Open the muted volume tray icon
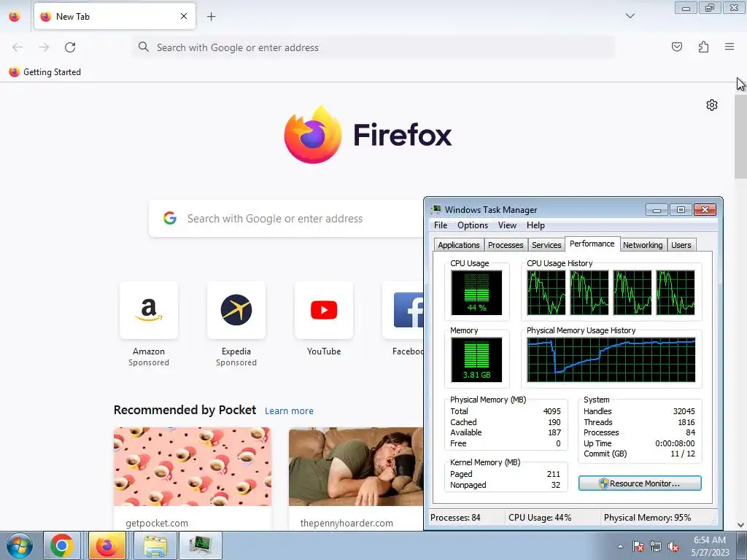The width and height of the screenshot is (747, 560). tap(673, 546)
